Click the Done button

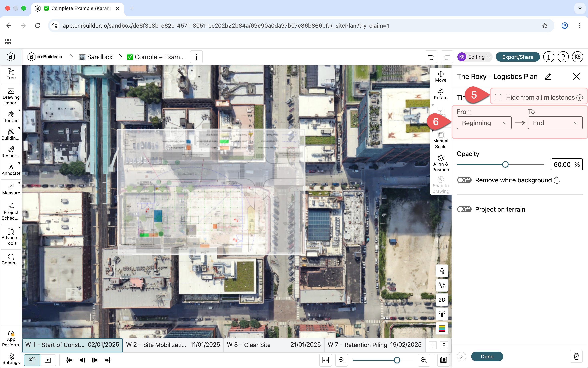(x=487, y=357)
